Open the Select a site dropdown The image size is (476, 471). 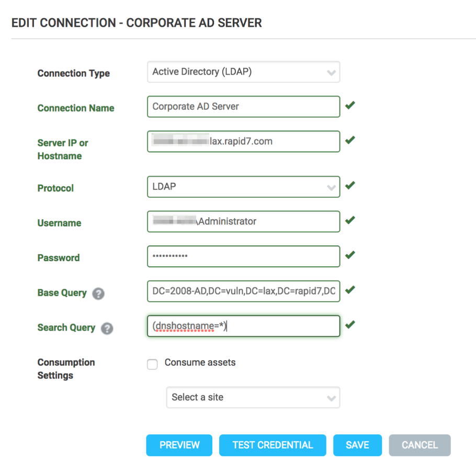253,397
